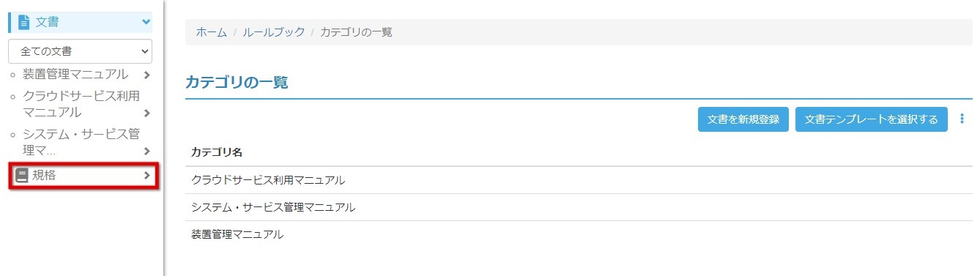Expand the arrow beside sidebar 装置管理マニュアル

click(147, 75)
